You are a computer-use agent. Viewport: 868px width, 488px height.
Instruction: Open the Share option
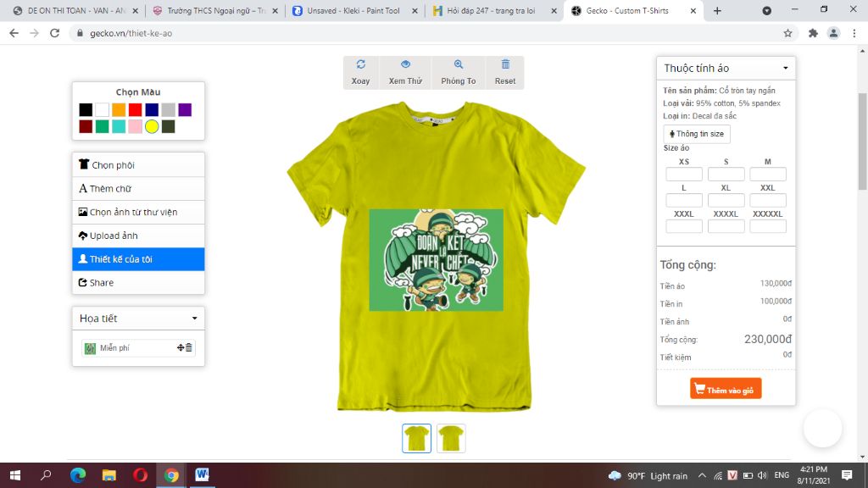pos(138,283)
